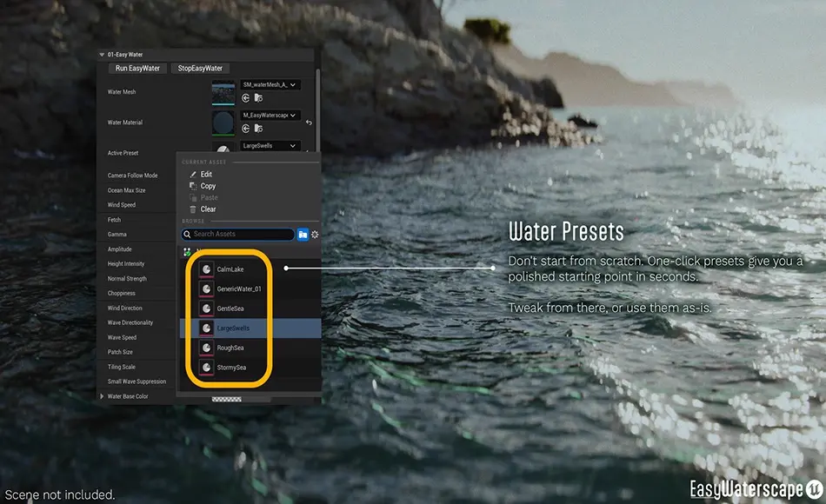826x504 pixels.
Task: Open the LargeSwells preset dropdown
Action: pos(270,146)
